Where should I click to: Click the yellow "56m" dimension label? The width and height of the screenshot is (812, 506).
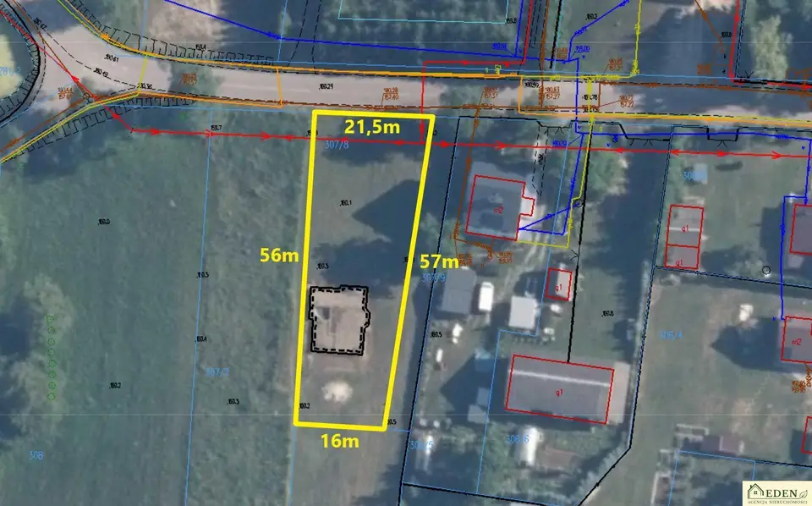(x=279, y=255)
